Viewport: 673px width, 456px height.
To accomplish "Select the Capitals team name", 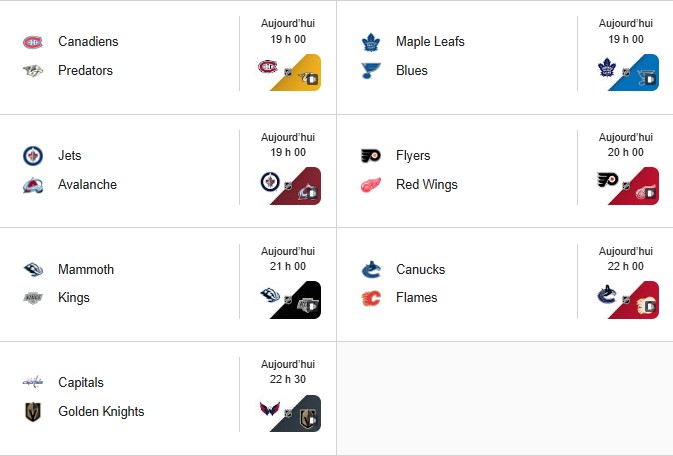I will (x=81, y=383).
